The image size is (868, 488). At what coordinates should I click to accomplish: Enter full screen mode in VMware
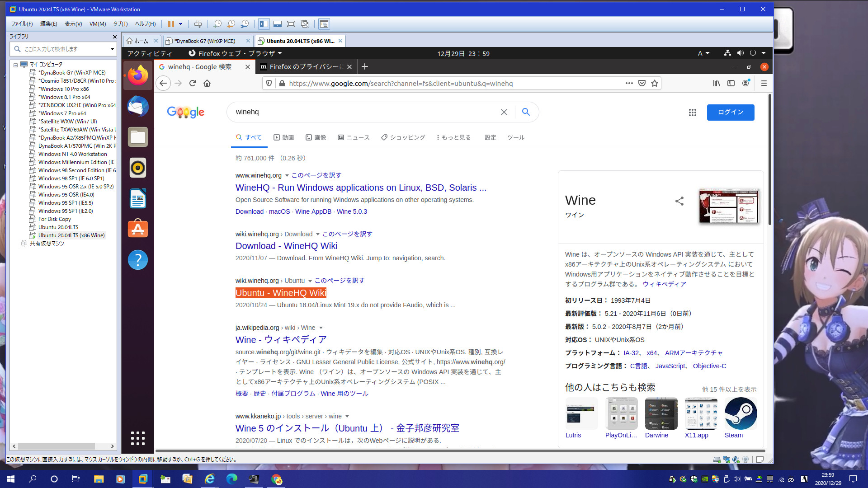[x=291, y=24]
